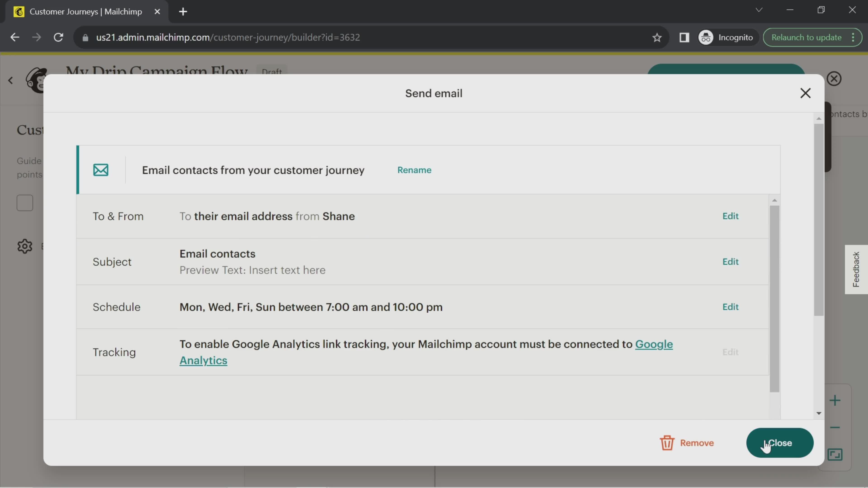The image size is (868, 488).
Task: Click the browser extensions icon area
Action: [x=684, y=37]
